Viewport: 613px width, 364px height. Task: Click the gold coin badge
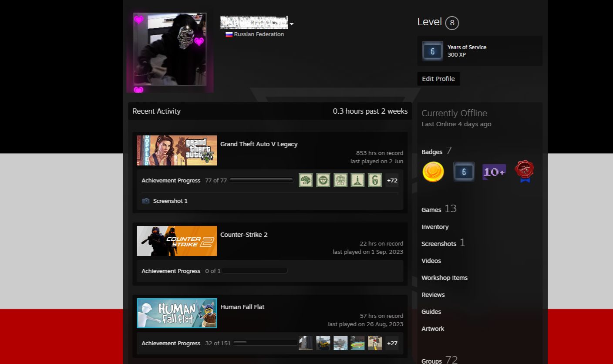coord(433,172)
